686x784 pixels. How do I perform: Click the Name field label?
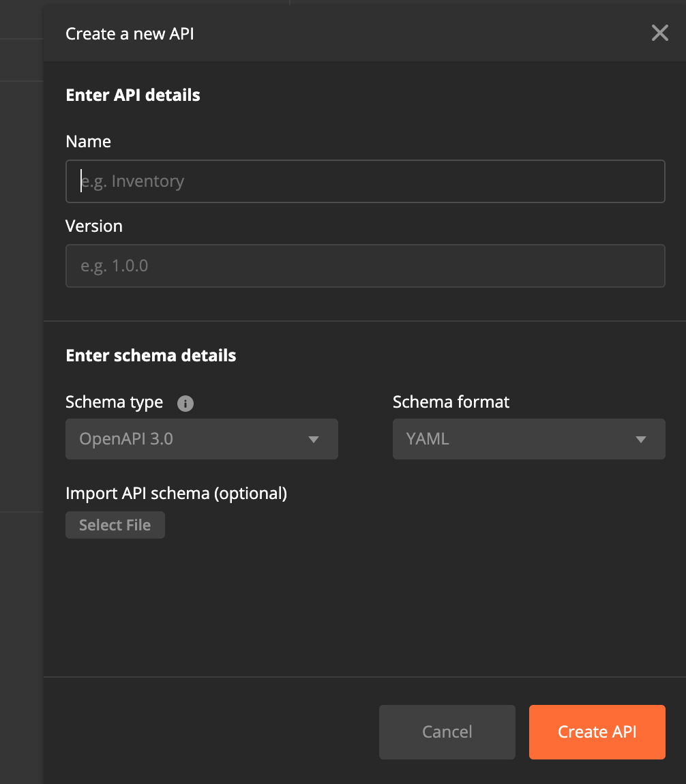tap(88, 142)
